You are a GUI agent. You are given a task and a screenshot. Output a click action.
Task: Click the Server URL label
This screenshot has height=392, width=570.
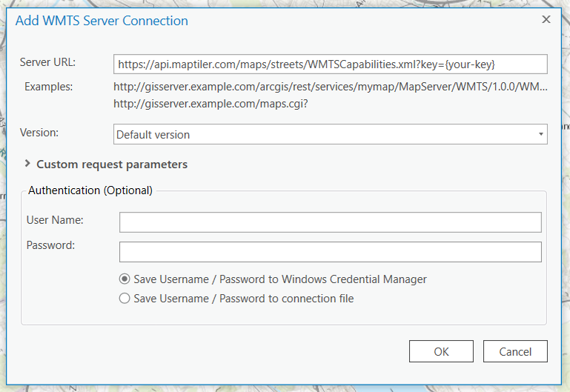(47, 62)
